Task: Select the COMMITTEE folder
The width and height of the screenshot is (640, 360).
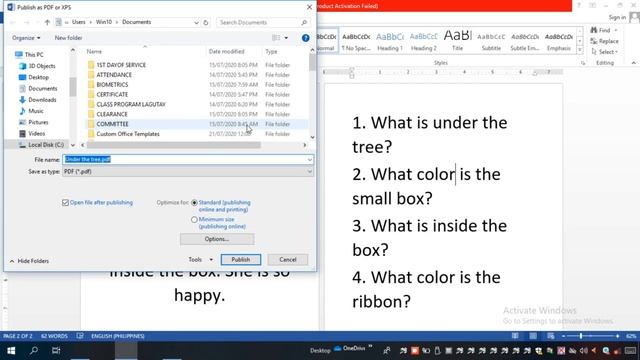Action: 112,124
